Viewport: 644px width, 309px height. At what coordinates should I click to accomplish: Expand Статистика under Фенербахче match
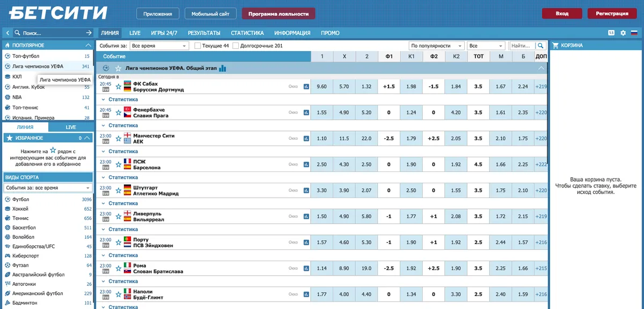tap(123, 125)
